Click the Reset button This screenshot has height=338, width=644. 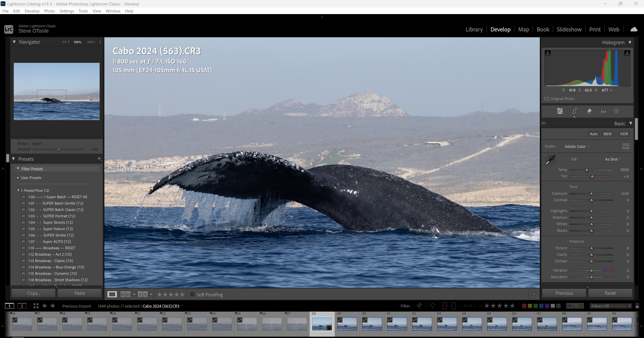click(610, 293)
